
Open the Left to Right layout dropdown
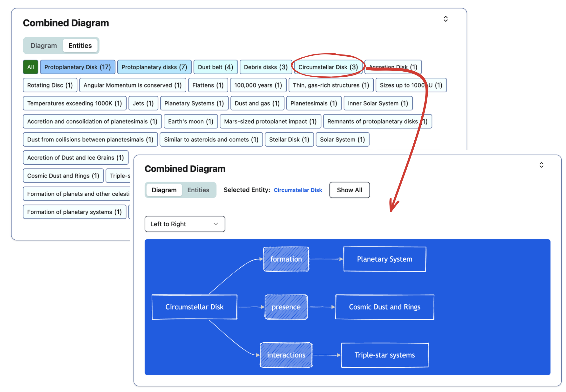(185, 224)
